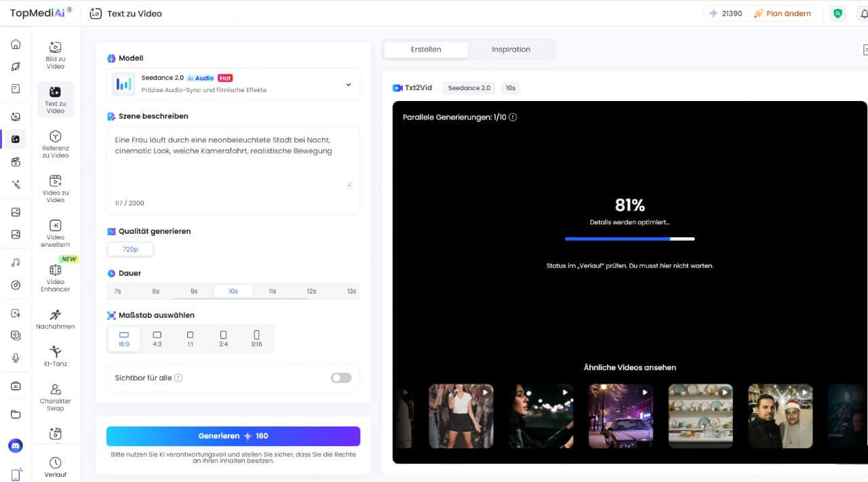Click the Generieren button

pyautogui.click(x=233, y=436)
